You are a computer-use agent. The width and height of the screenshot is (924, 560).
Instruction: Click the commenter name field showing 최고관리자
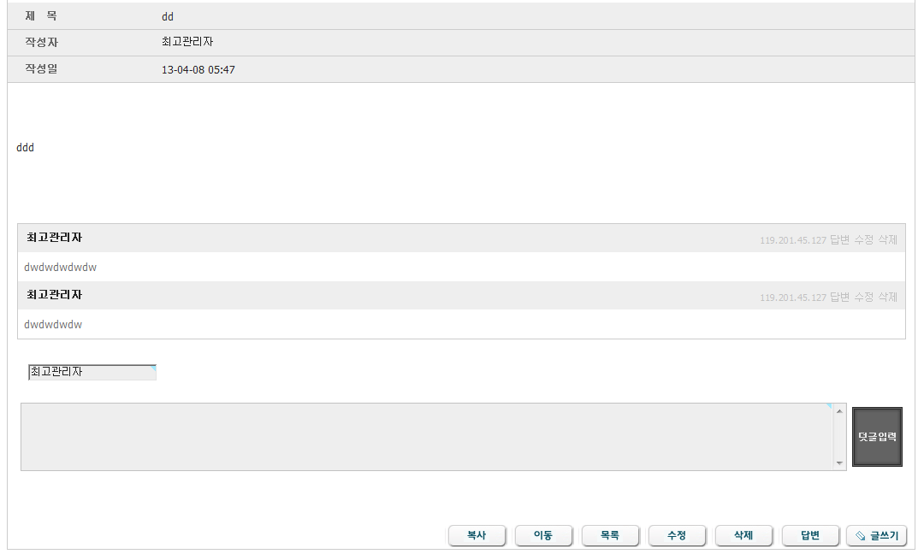92,372
